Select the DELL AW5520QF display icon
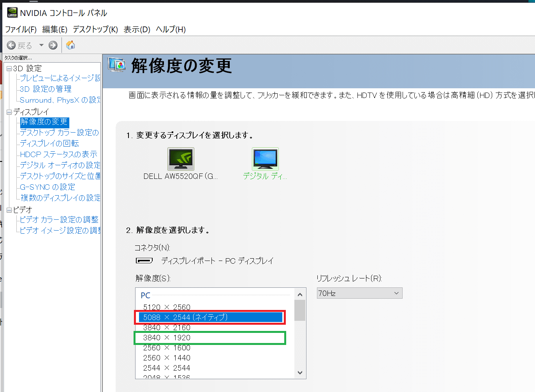 point(181,159)
